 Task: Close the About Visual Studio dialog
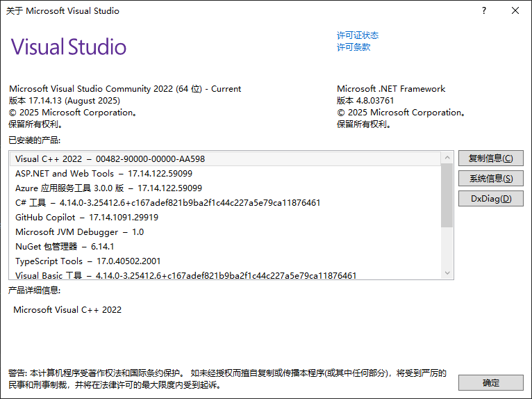click(515, 11)
